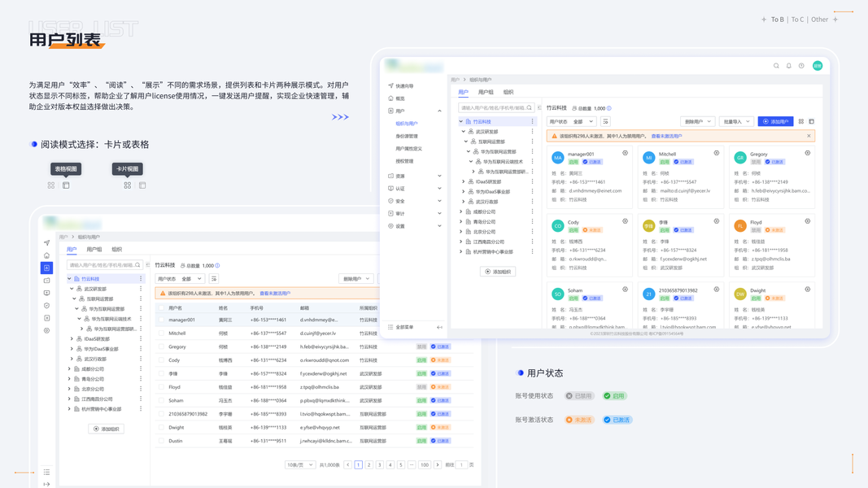Image resolution: width=868 pixels, height=488 pixels.
Task: Open settings gear on Gregory card
Action: [x=808, y=153]
